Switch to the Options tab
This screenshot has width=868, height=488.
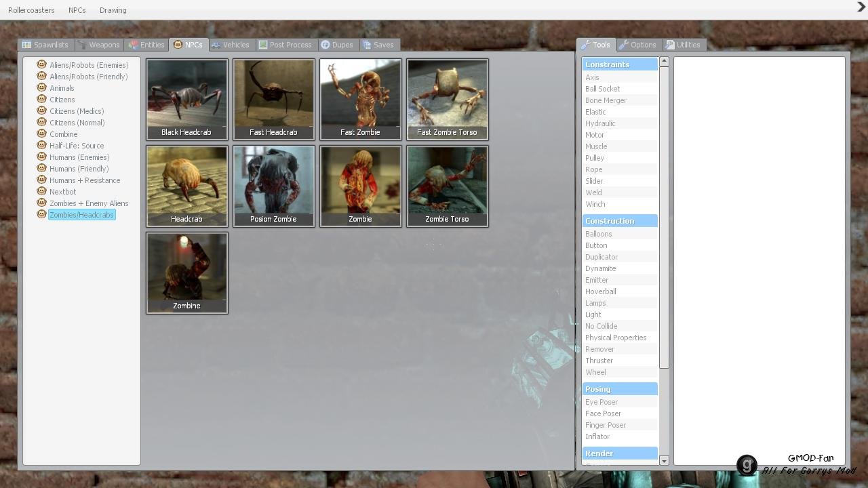click(x=638, y=45)
